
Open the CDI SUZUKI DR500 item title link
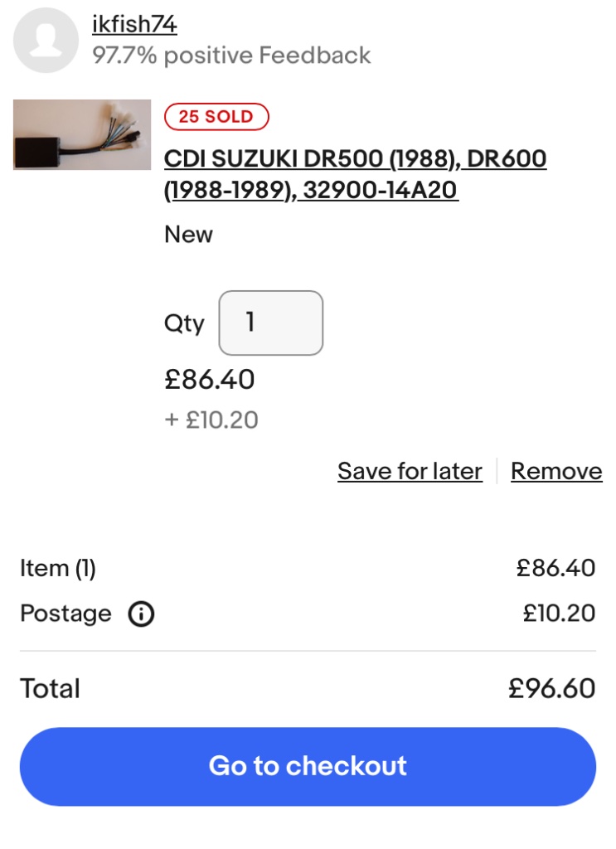click(355, 174)
